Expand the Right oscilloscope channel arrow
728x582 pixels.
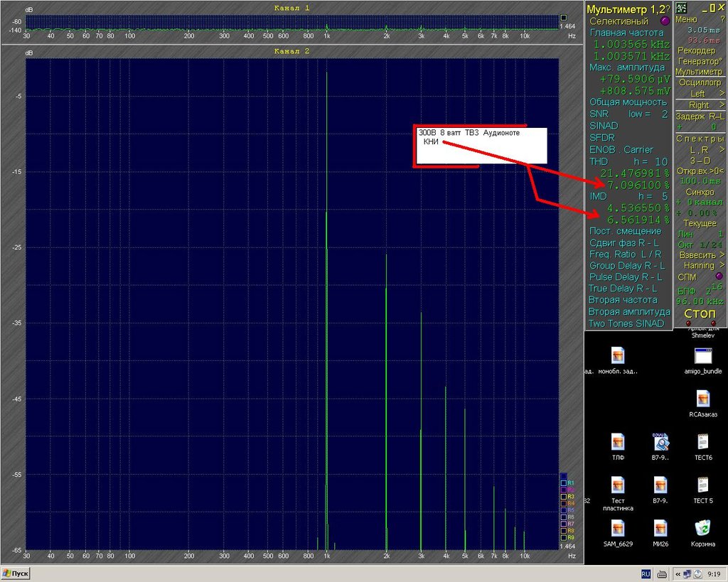click(x=722, y=105)
